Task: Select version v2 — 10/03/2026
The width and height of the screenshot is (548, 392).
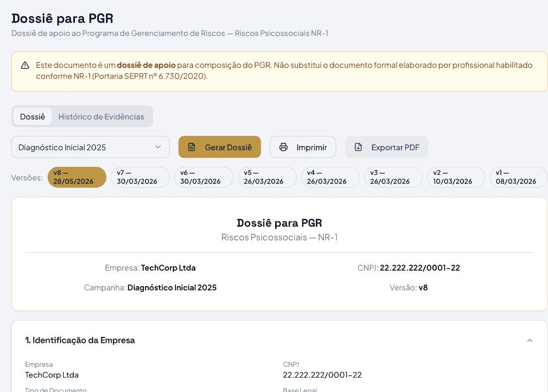Action: coord(456,177)
